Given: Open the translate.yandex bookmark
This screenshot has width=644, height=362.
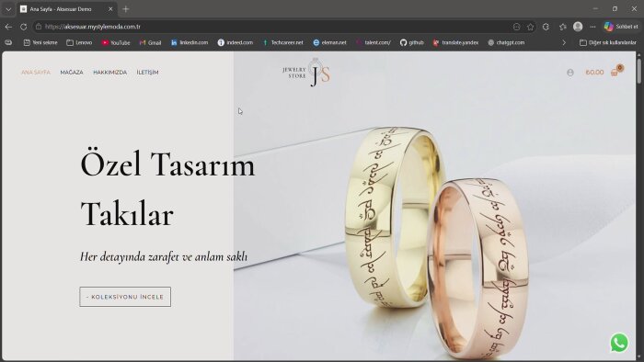Looking at the screenshot, I should coord(455,42).
